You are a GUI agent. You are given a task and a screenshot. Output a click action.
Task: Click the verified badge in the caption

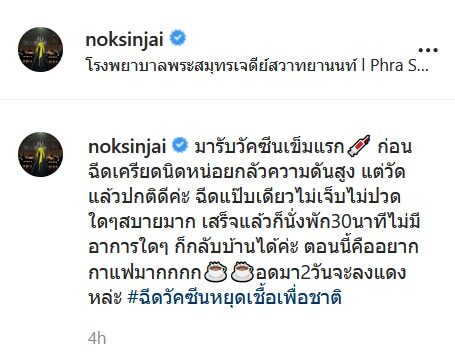pos(180,145)
